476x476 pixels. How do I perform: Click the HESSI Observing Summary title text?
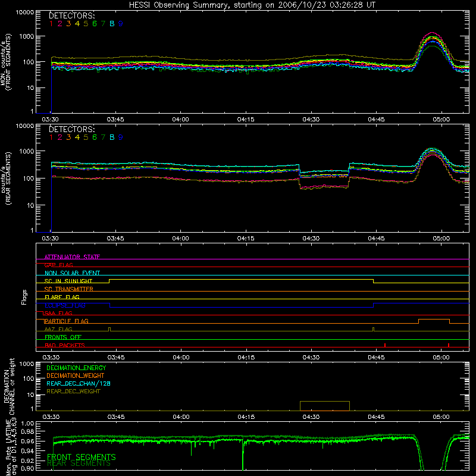pyautogui.click(x=252, y=5)
